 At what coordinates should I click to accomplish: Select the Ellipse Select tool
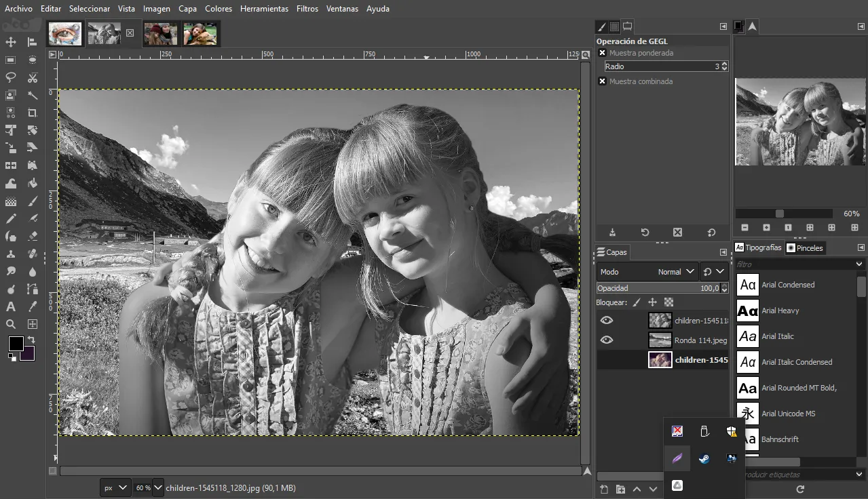[33, 60]
